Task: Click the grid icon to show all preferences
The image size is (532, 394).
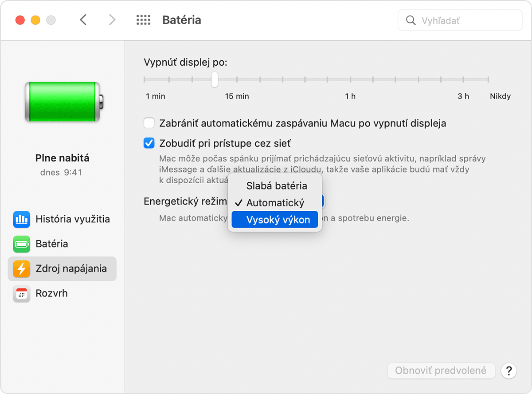Action: point(143,20)
